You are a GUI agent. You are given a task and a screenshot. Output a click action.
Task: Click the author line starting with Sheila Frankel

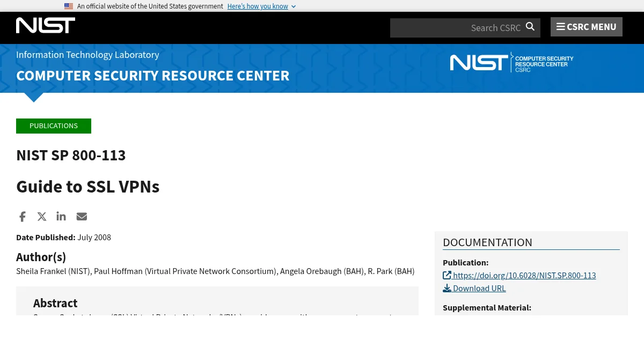tap(215, 271)
